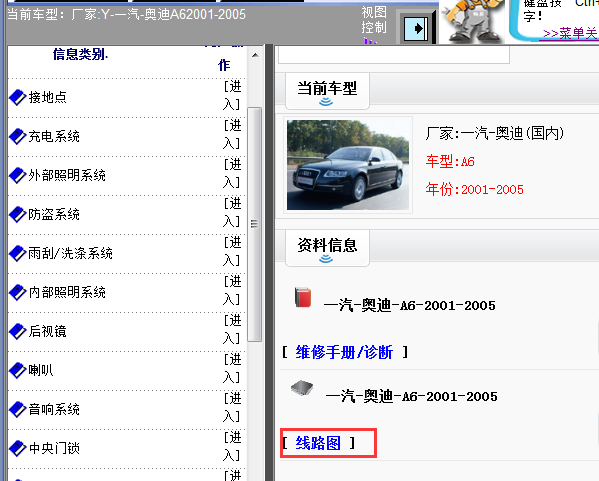Click the gray chip icon above 线路图
This screenshot has height=481, width=599.
pos(302,388)
